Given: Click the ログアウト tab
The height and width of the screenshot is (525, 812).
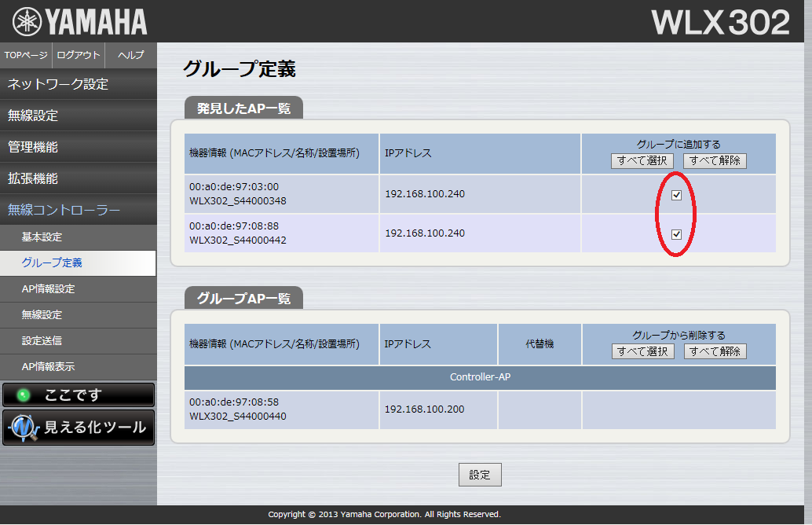Looking at the screenshot, I should tap(79, 55).
